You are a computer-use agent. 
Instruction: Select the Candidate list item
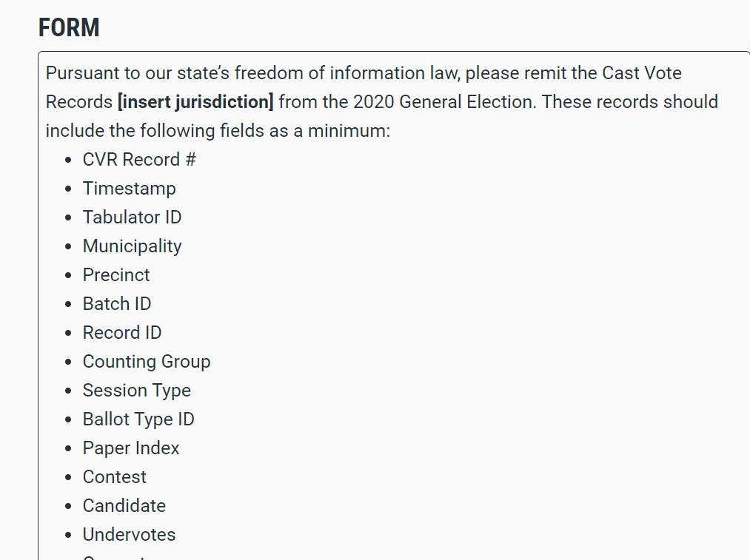point(124,505)
